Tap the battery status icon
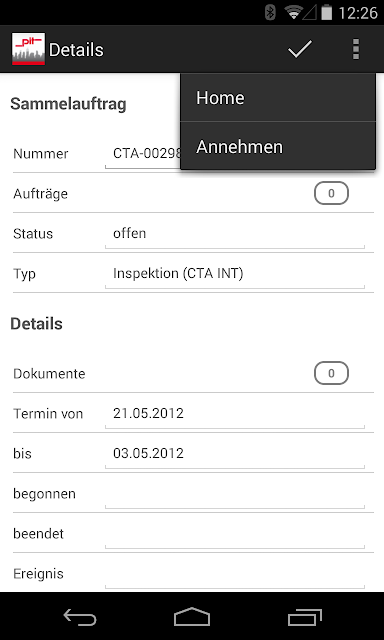The width and height of the screenshot is (384, 640). [x=326, y=13]
